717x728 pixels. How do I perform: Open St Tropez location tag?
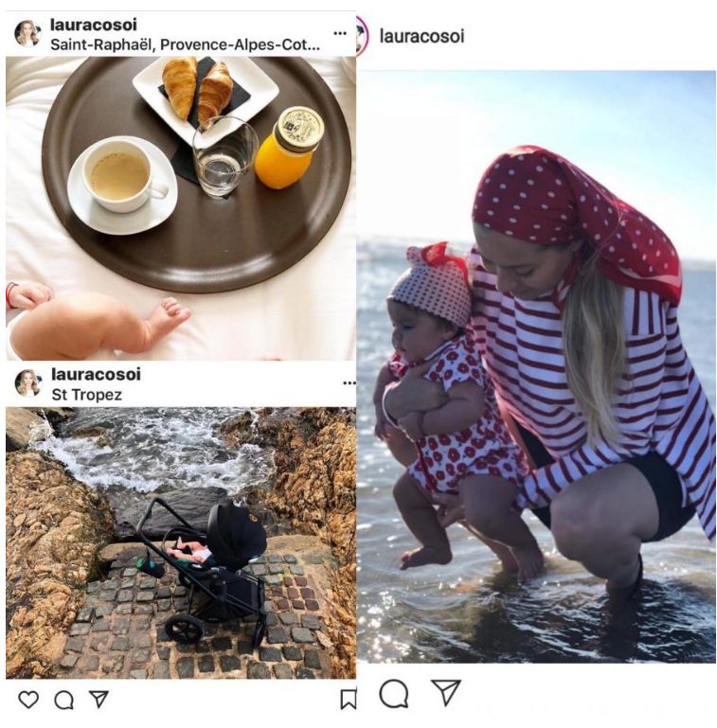(86, 395)
